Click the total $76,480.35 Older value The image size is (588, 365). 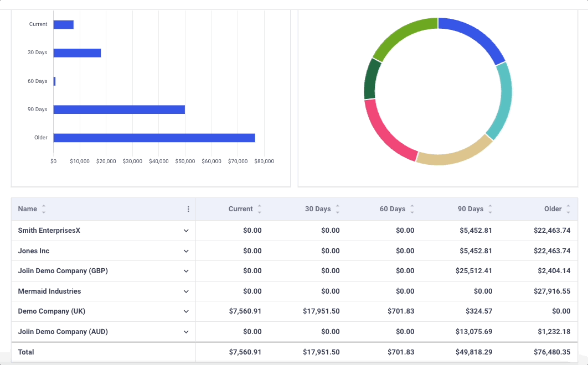(x=552, y=352)
